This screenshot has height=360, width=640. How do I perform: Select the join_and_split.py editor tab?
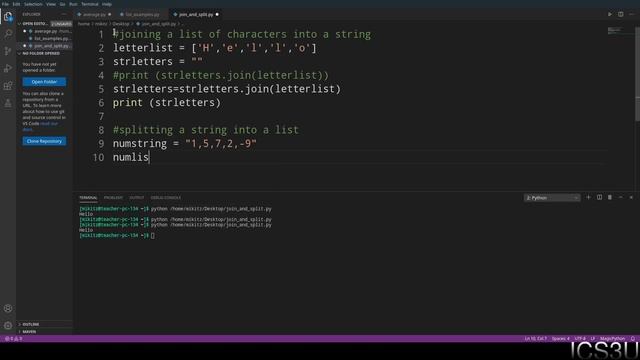pos(196,14)
